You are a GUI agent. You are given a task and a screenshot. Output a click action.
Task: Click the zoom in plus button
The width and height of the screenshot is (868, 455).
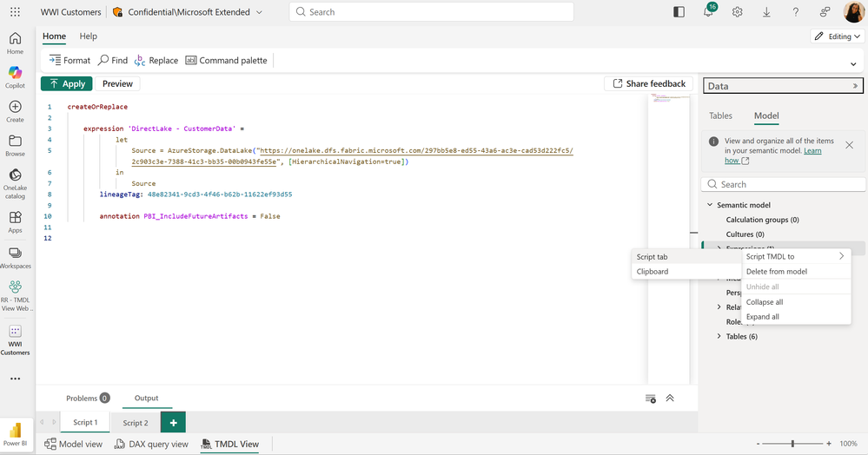tap(829, 444)
